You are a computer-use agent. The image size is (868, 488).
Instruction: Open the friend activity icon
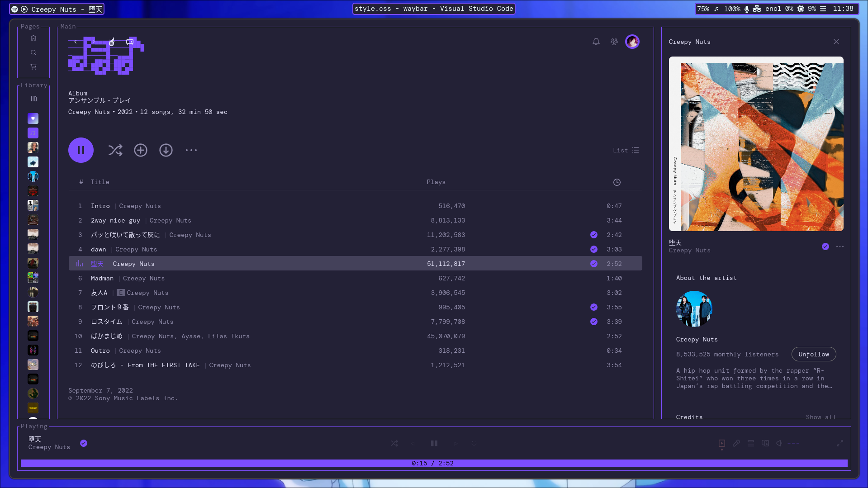pos(614,42)
